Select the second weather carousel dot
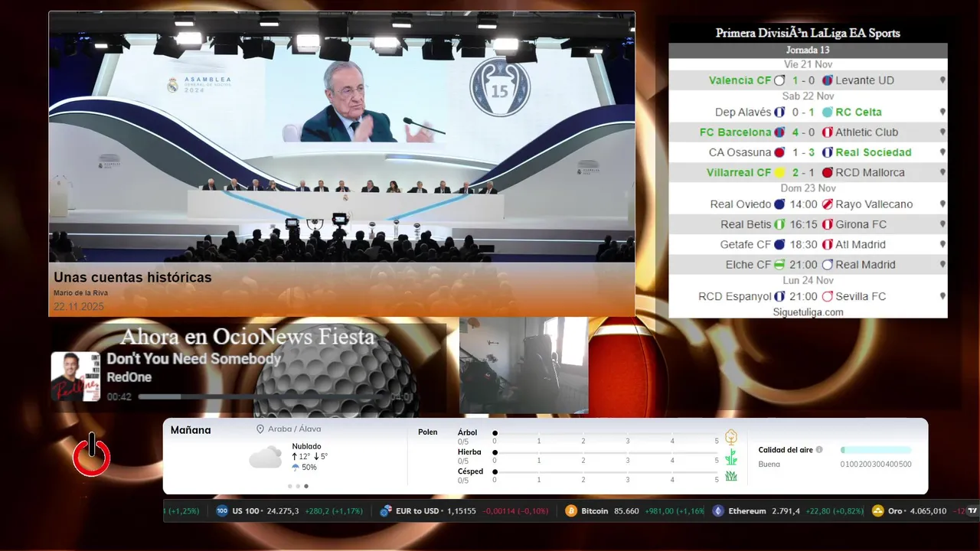 (x=299, y=486)
